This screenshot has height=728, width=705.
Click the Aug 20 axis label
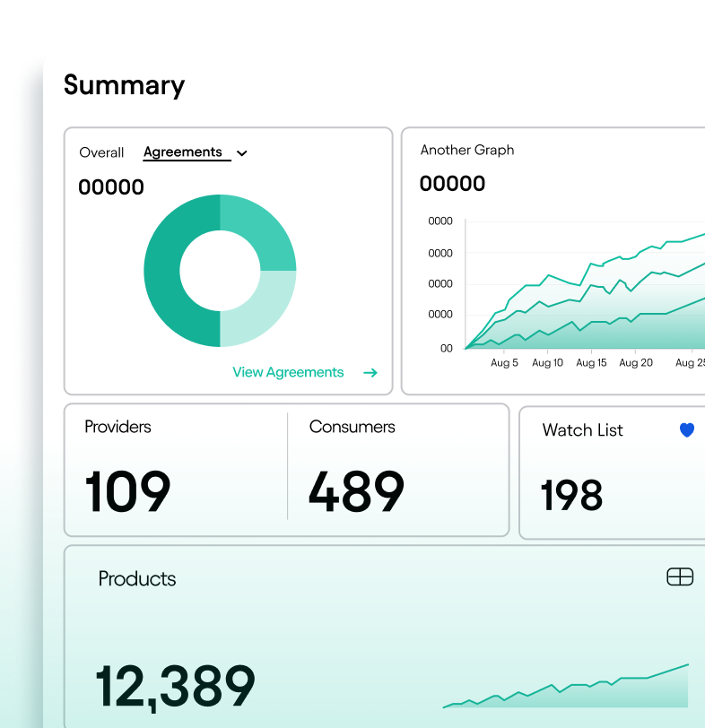pos(636,362)
